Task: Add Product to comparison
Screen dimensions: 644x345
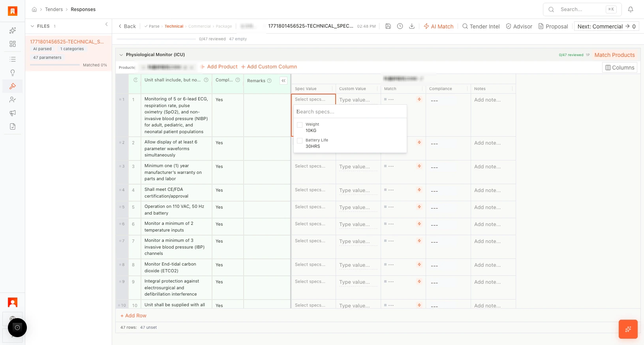Action: [219, 67]
